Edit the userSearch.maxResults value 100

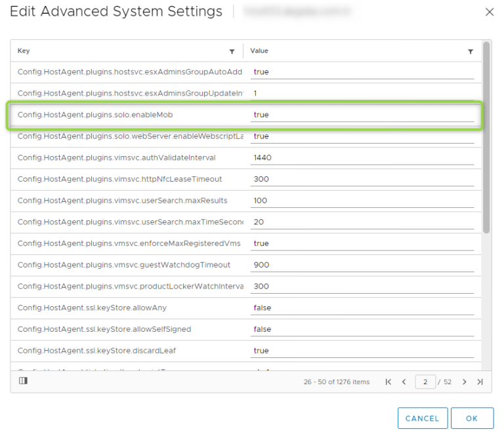(x=362, y=201)
